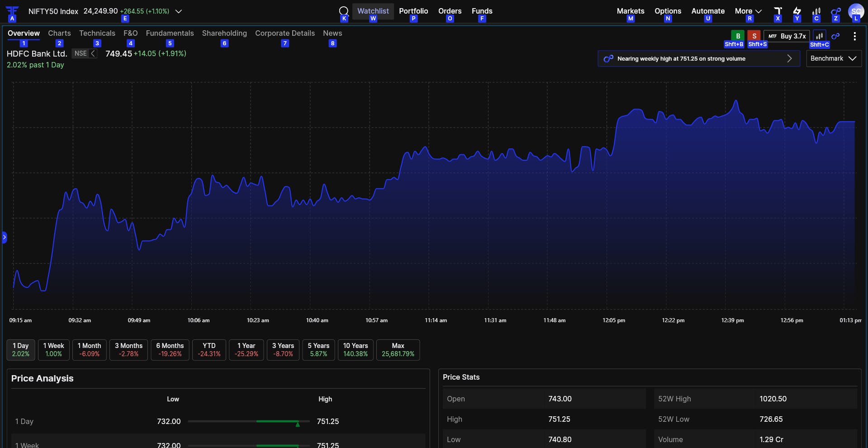The height and width of the screenshot is (448, 868).
Task: Select the Max timeframe option
Action: point(398,350)
